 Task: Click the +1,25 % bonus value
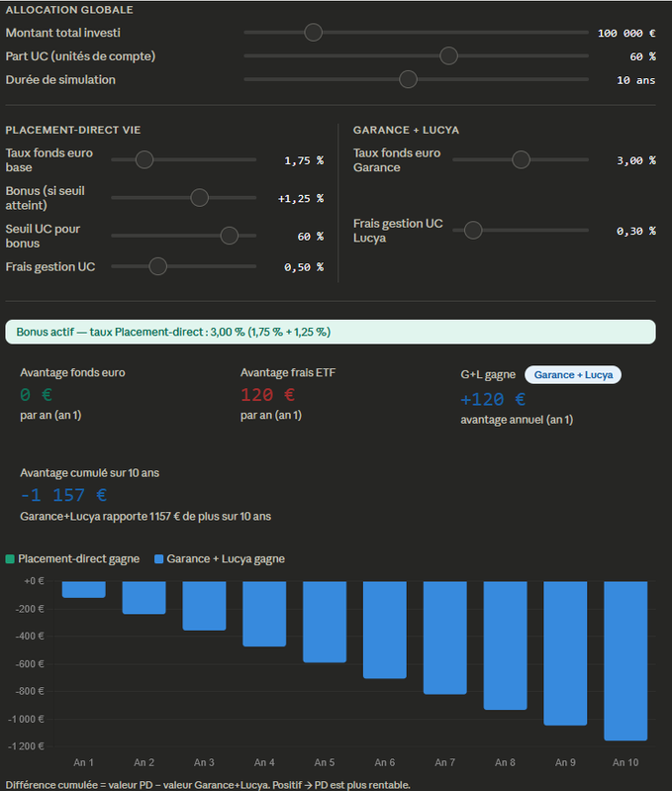point(301,198)
